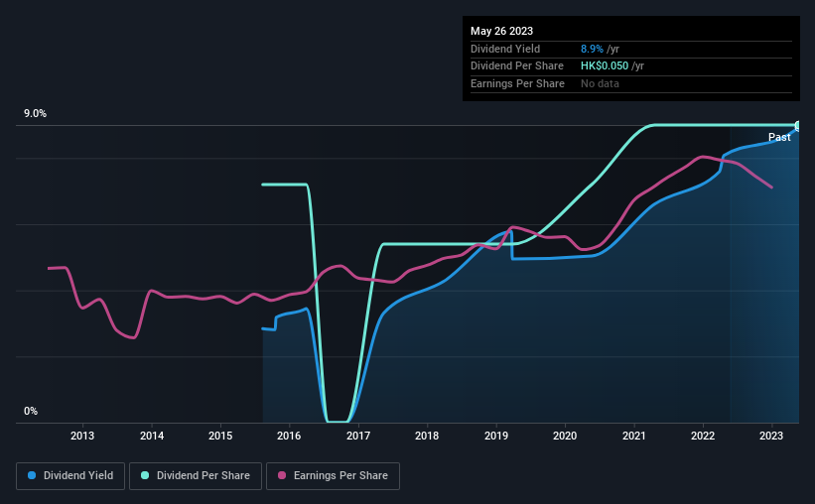Viewport: 815px width, 504px height.
Task: Toggle the Dividend Yield legend button
Action: click(70, 476)
